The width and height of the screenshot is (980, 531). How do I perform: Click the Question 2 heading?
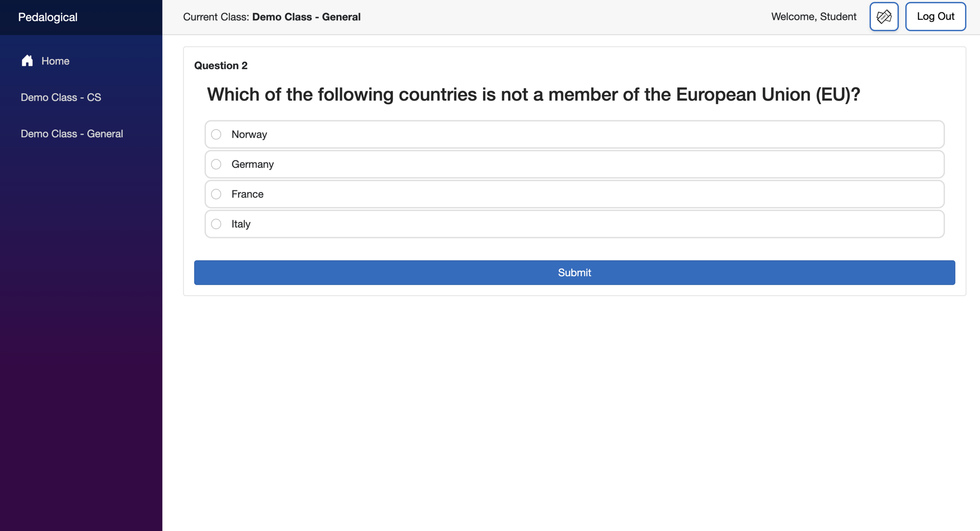pyautogui.click(x=220, y=65)
